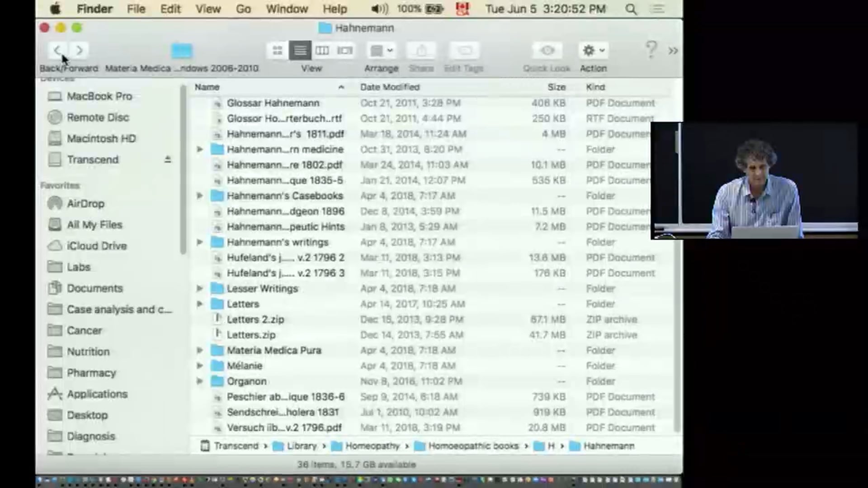
Task: Open the Go menu
Action: coord(243,9)
